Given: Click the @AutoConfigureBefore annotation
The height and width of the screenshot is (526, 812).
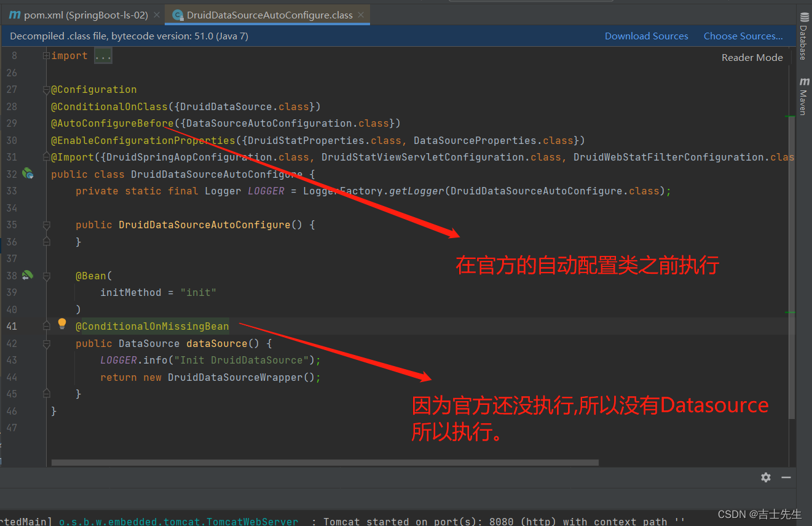Looking at the screenshot, I should click(x=112, y=123).
